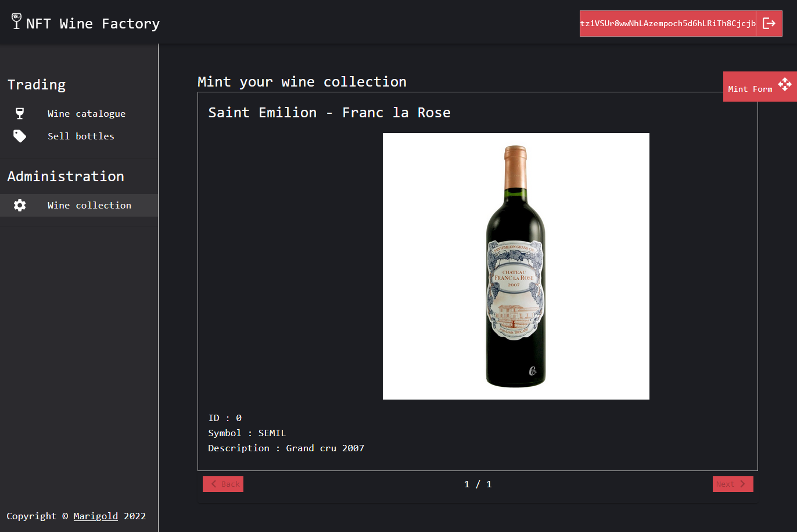Click the wallet address tz1VSUr8ww button
The height and width of the screenshot is (532, 797).
click(667, 24)
